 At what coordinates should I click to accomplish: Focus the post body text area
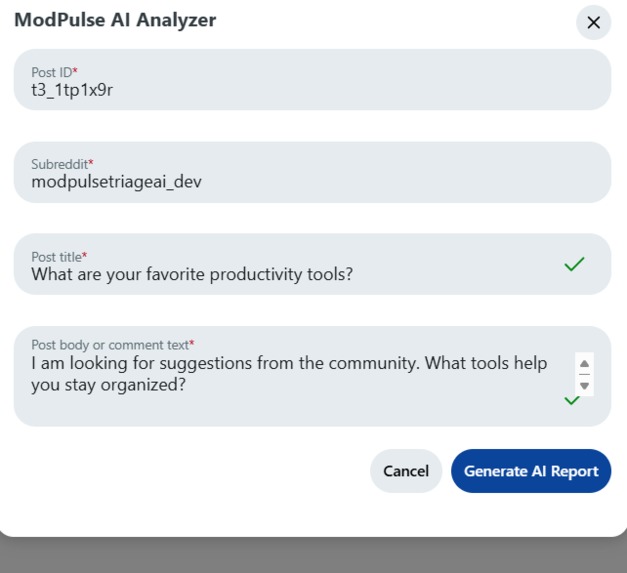312,376
